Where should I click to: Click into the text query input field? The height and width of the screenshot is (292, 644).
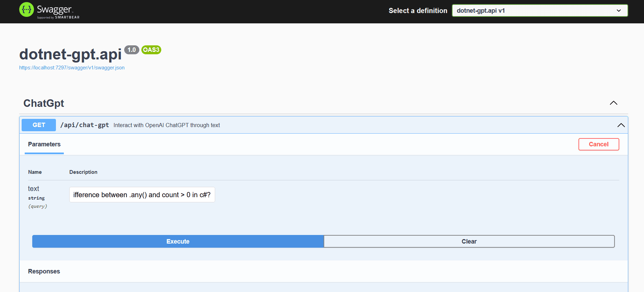[142, 195]
